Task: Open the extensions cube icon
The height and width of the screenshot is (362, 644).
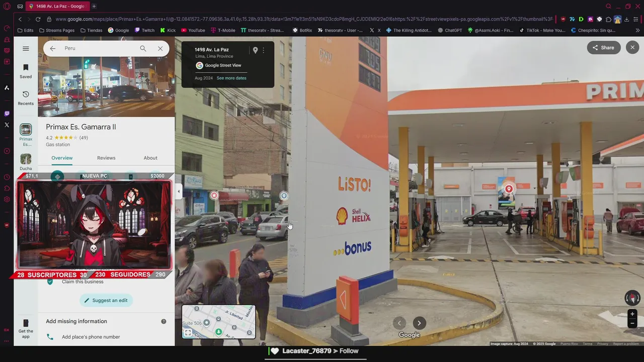Action: (608, 19)
